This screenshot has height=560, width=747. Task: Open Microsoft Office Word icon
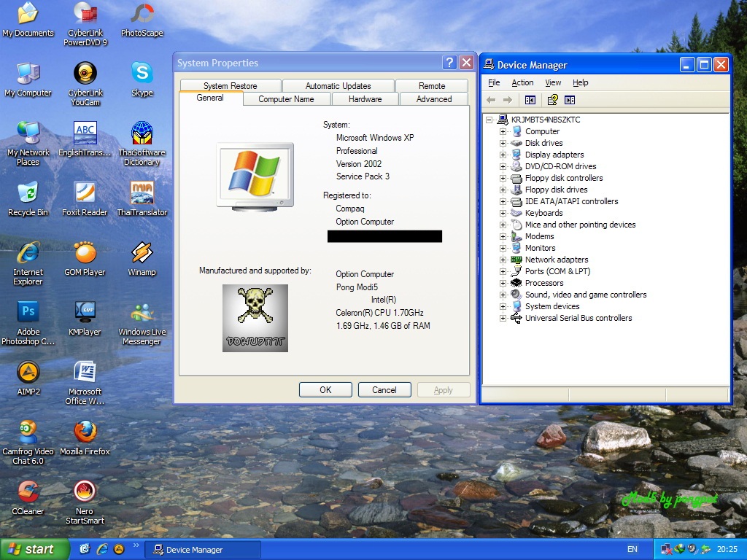point(85,384)
